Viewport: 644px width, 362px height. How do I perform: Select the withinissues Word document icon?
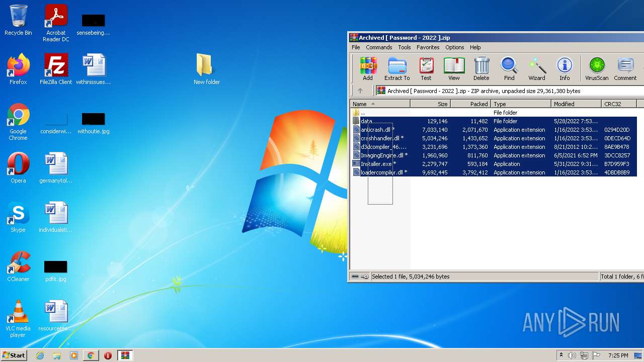pos(94,69)
